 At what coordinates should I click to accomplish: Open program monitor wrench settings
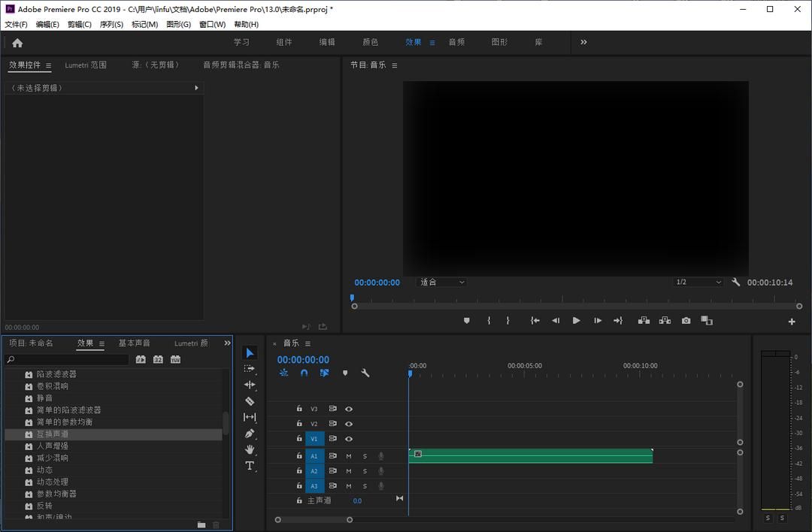point(736,282)
